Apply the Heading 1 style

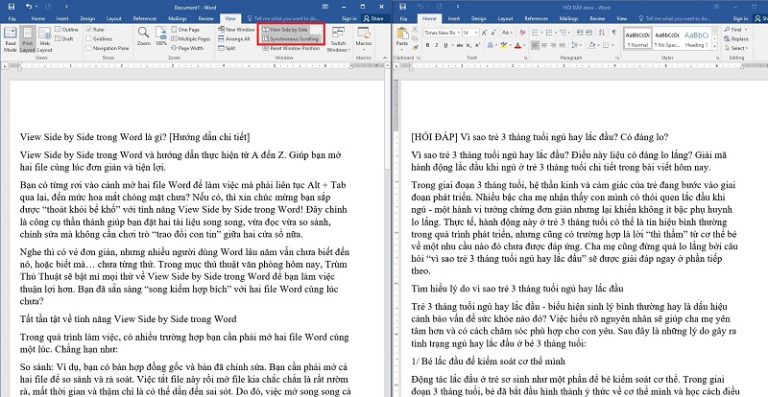click(695, 38)
